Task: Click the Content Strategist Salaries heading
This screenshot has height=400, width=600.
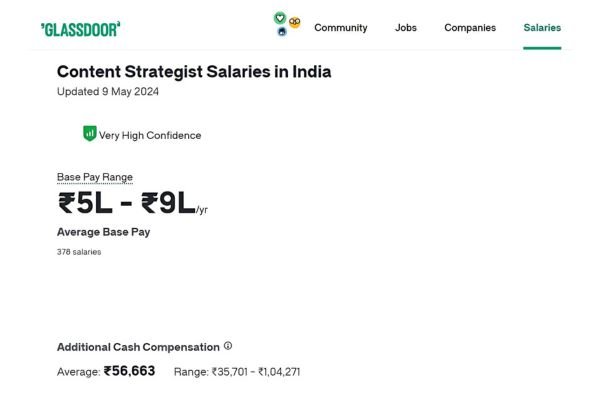Action: coord(194,72)
